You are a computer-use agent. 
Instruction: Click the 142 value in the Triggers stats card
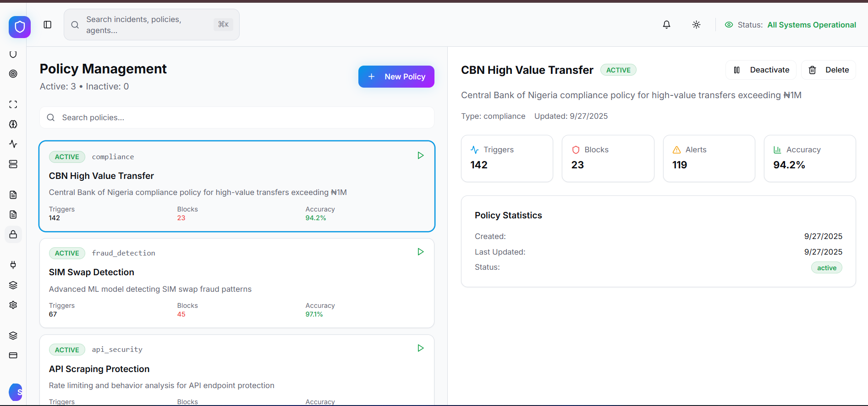coord(479,165)
